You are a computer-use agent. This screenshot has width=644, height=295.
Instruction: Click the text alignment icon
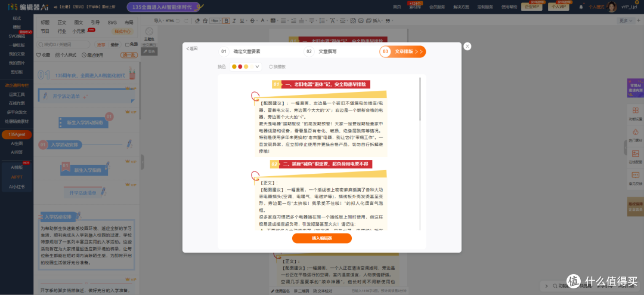click(283, 20)
